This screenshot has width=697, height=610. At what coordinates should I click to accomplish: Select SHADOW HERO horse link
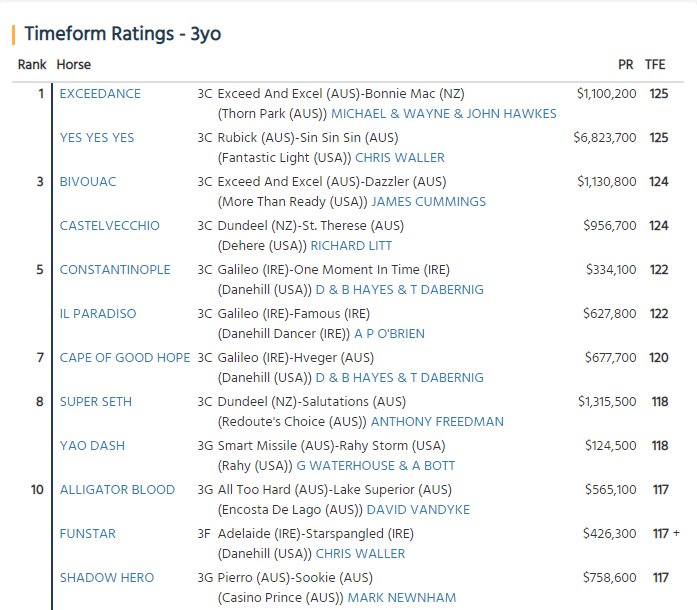[x=107, y=578]
